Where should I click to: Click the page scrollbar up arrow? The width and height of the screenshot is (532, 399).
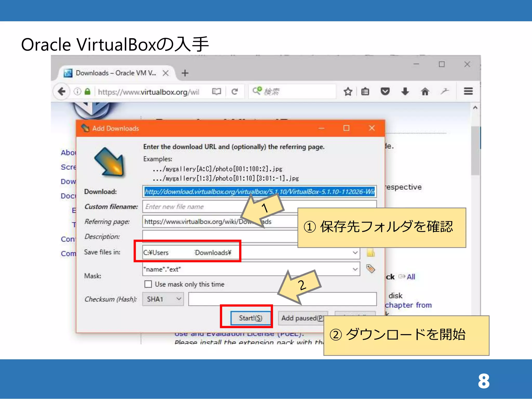pyautogui.click(x=475, y=108)
